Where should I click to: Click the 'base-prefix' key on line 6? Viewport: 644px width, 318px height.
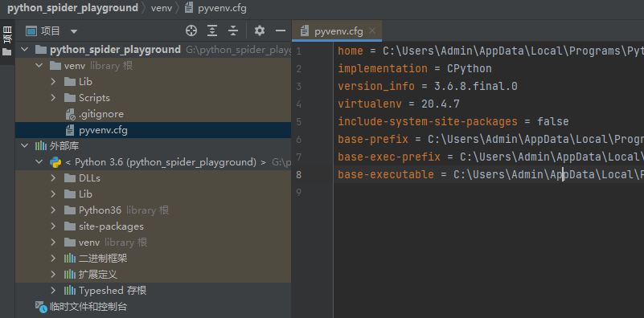[373, 139]
